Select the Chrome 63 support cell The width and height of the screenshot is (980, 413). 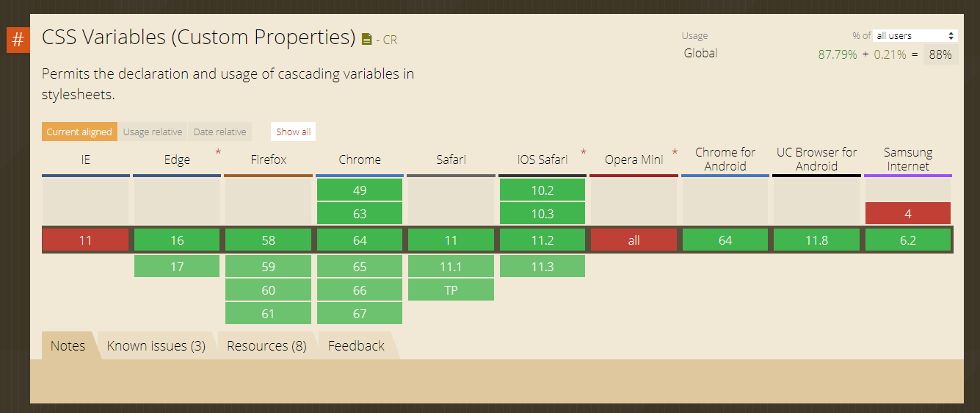click(x=360, y=213)
